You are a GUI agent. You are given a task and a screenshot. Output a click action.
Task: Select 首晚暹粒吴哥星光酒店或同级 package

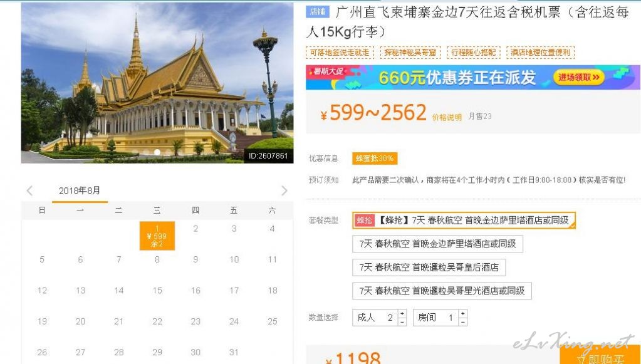click(442, 291)
